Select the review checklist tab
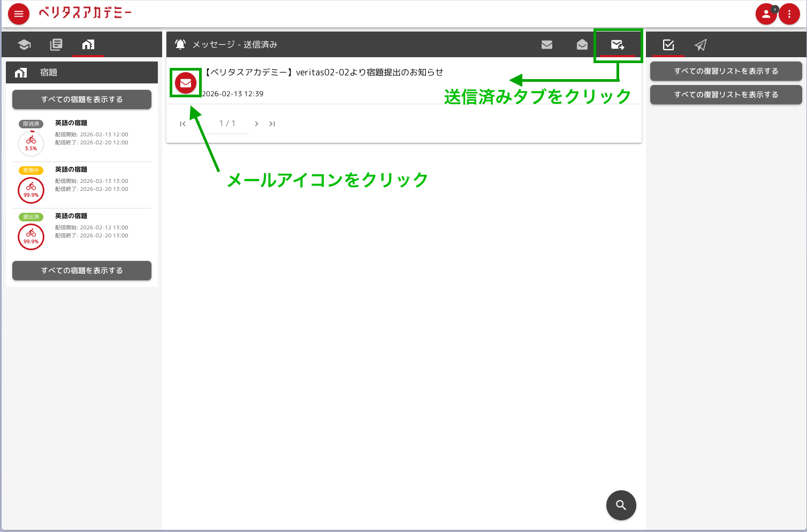The height and width of the screenshot is (532, 807). click(668, 44)
